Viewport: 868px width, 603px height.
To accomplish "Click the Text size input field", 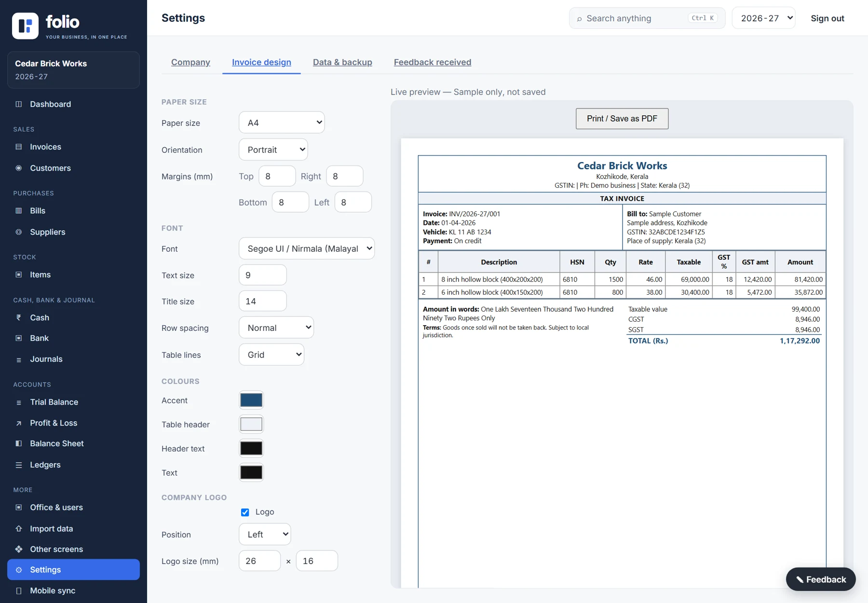I will coord(263,275).
